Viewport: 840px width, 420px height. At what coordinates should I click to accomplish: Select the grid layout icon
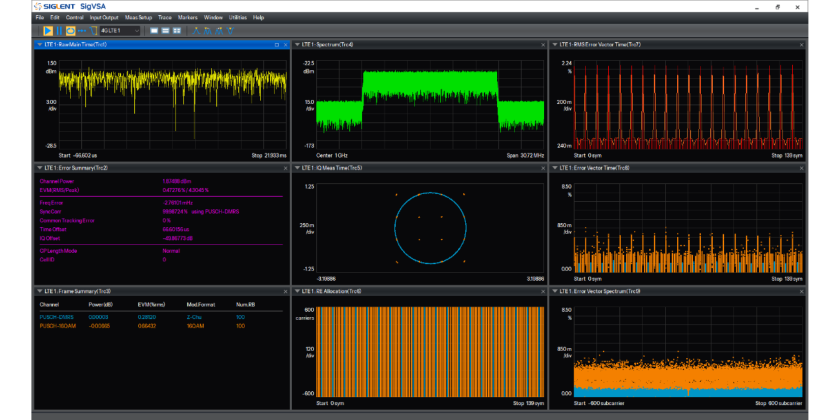[x=176, y=31]
